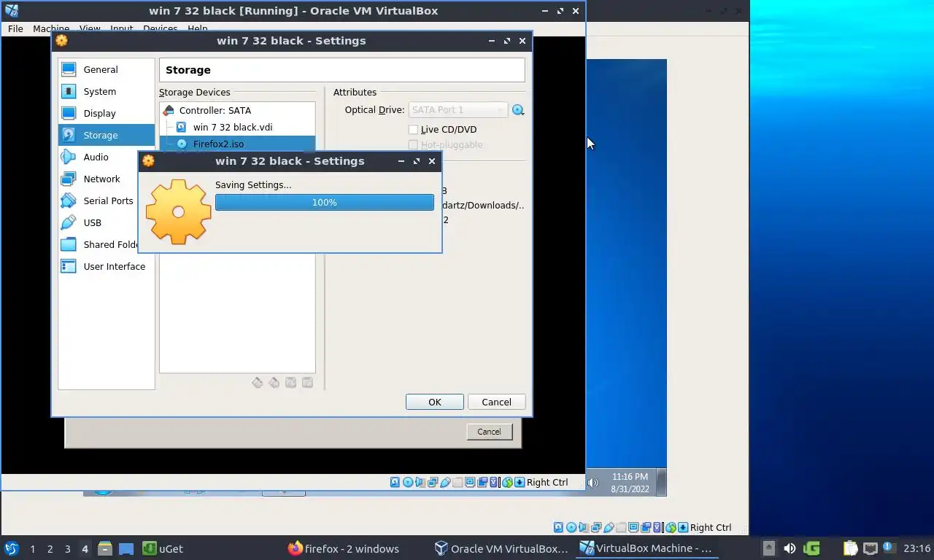934x560 pixels.
Task: Open the file manager launcher in taskbar
Action: pos(104,548)
